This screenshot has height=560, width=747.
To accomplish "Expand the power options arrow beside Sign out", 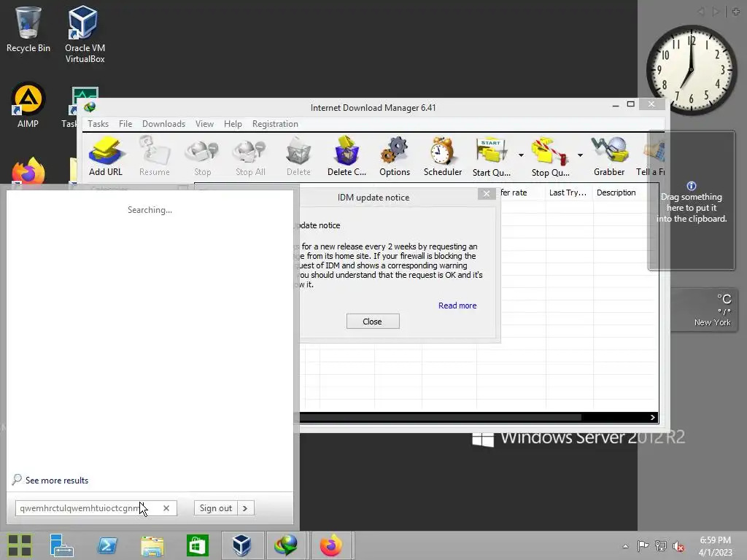I will pos(245,508).
